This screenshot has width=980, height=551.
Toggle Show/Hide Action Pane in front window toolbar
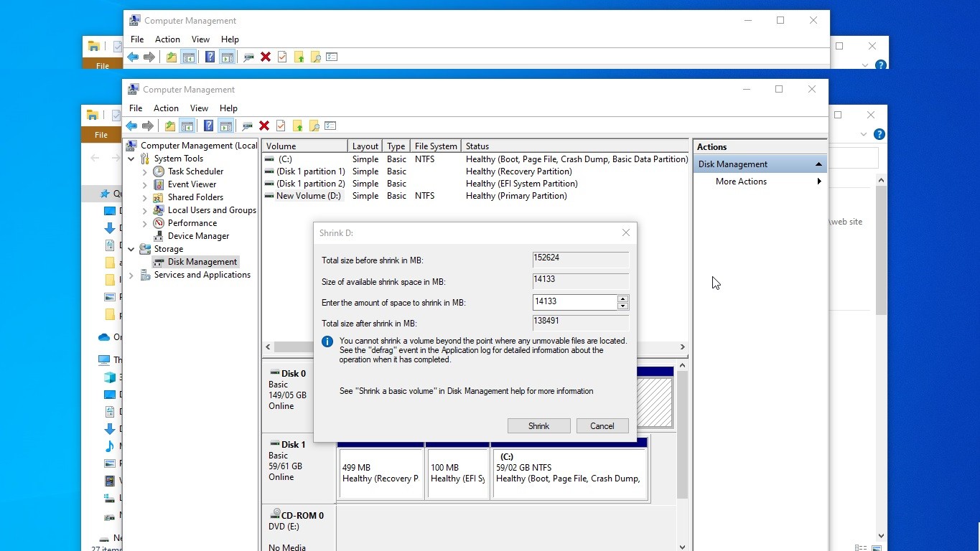click(225, 126)
